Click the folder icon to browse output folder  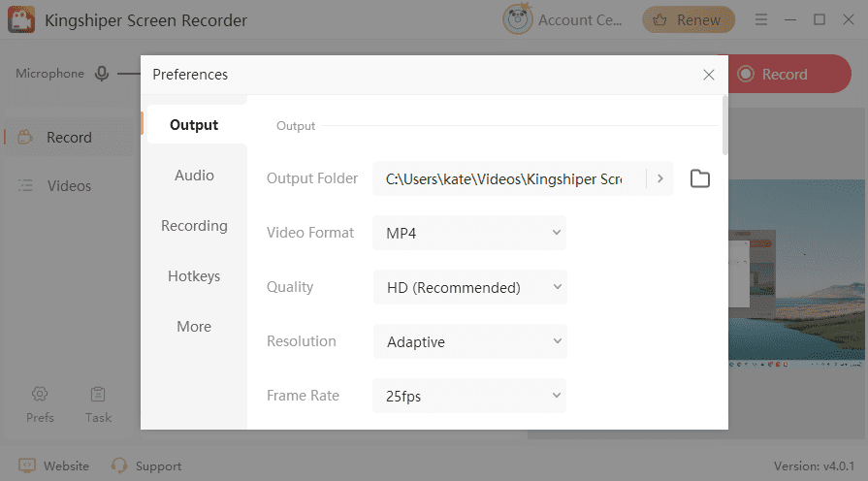[x=699, y=178]
